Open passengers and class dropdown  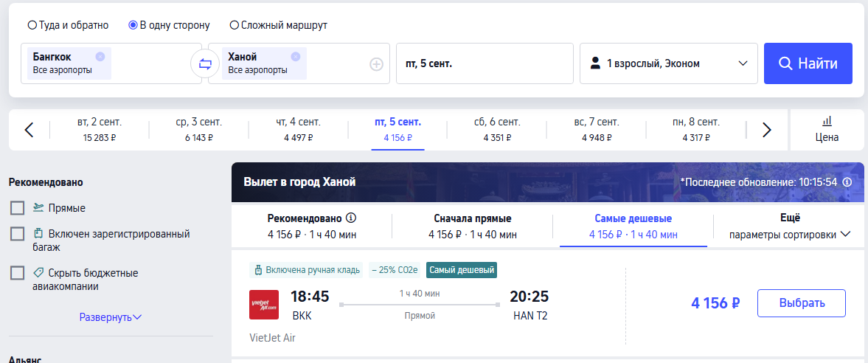pos(669,63)
